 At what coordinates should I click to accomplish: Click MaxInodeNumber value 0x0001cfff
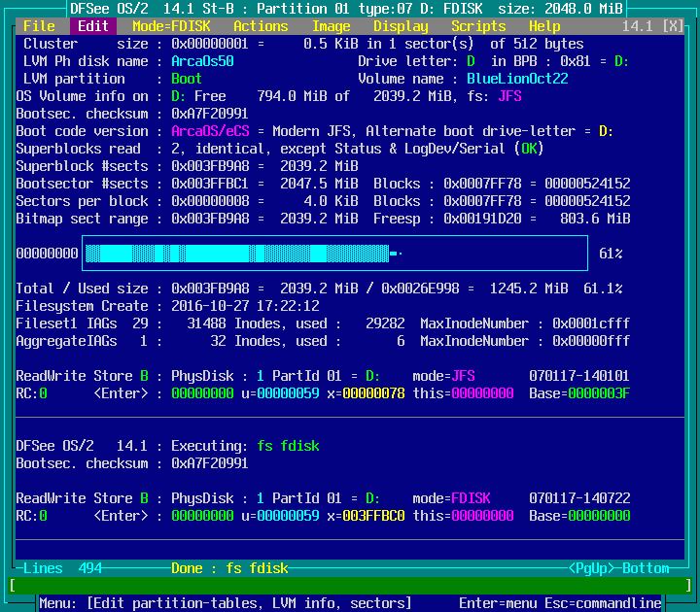[591, 323]
